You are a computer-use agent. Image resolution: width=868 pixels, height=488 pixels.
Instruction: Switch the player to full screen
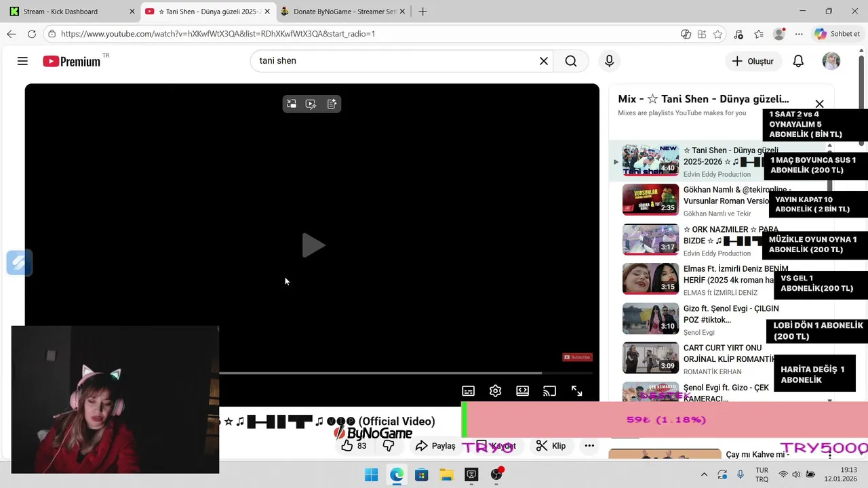click(x=576, y=391)
